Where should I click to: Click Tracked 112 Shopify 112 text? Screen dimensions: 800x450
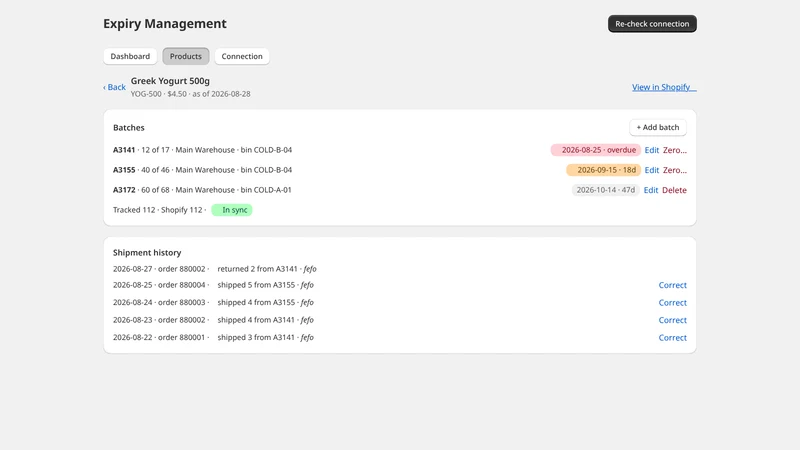(x=158, y=210)
